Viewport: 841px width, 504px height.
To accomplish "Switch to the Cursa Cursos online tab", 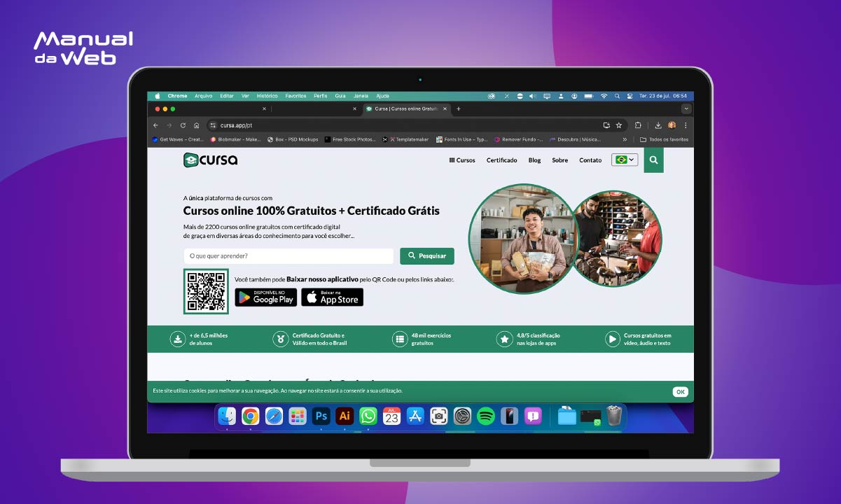I will tap(405, 108).
